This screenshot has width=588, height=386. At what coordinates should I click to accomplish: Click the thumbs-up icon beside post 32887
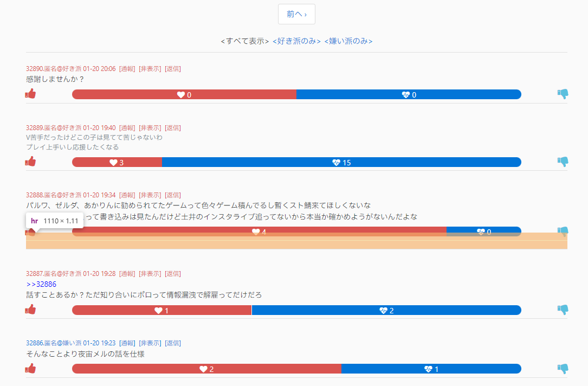click(x=31, y=310)
